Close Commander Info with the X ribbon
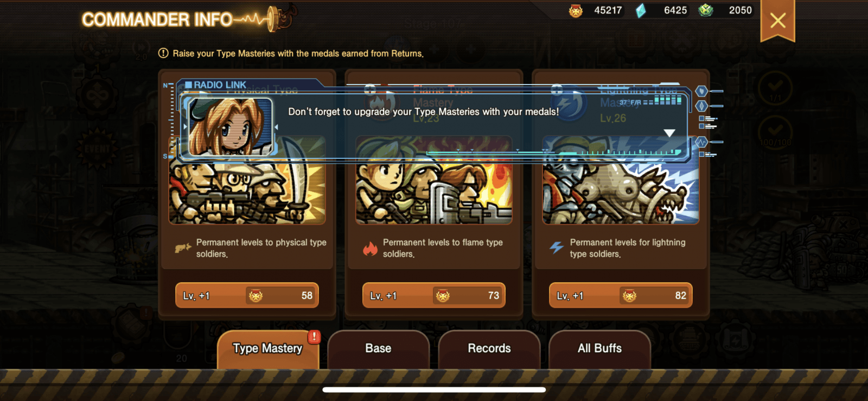Viewport: 868px width, 401px height. click(x=778, y=21)
